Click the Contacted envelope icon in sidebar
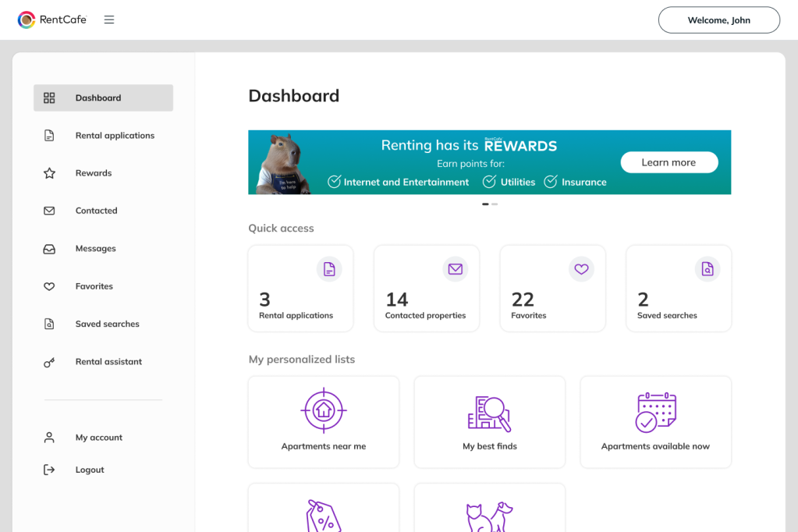Image resolution: width=798 pixels, height=532 pixels. (49, 211)
